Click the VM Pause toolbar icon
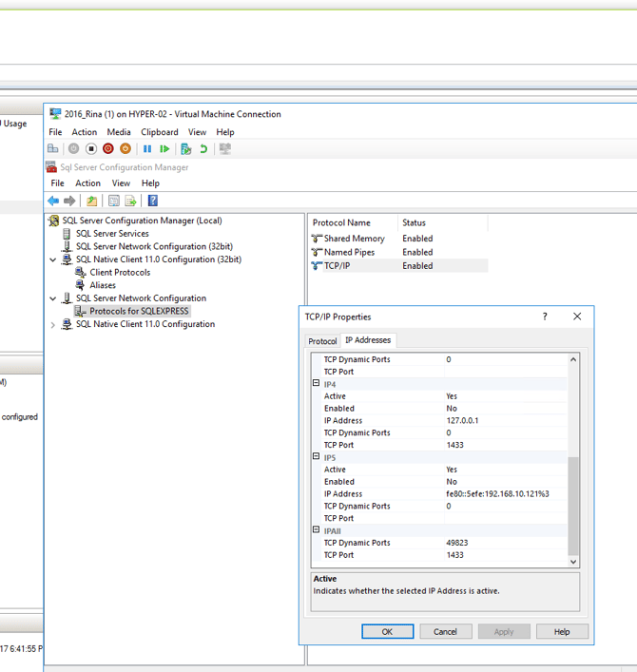 [x=147, y=149]
